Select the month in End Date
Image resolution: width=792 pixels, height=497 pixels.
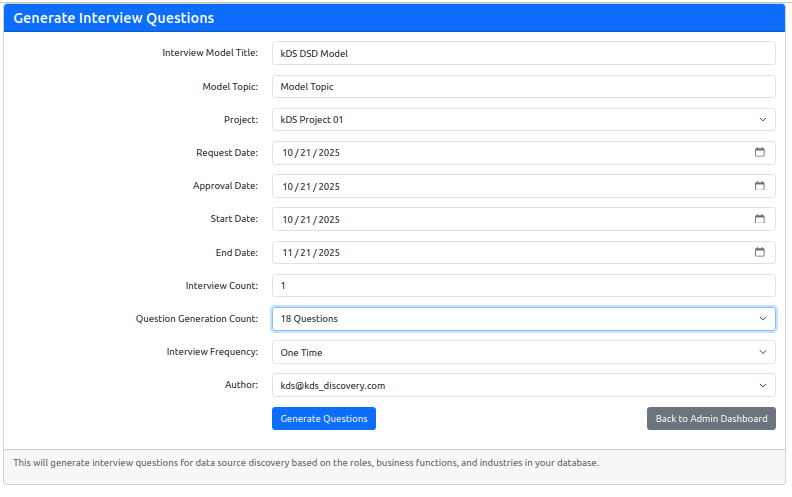pyautogui.click(x=288, y=252)
